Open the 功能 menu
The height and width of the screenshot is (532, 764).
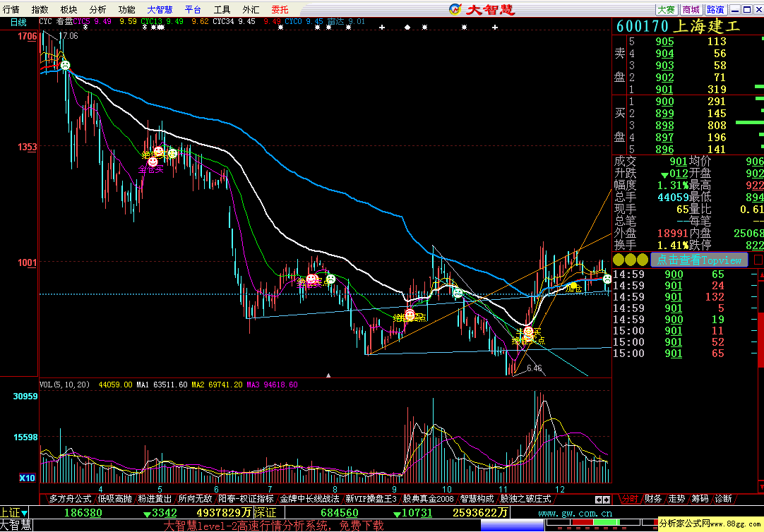pos(126,9)
